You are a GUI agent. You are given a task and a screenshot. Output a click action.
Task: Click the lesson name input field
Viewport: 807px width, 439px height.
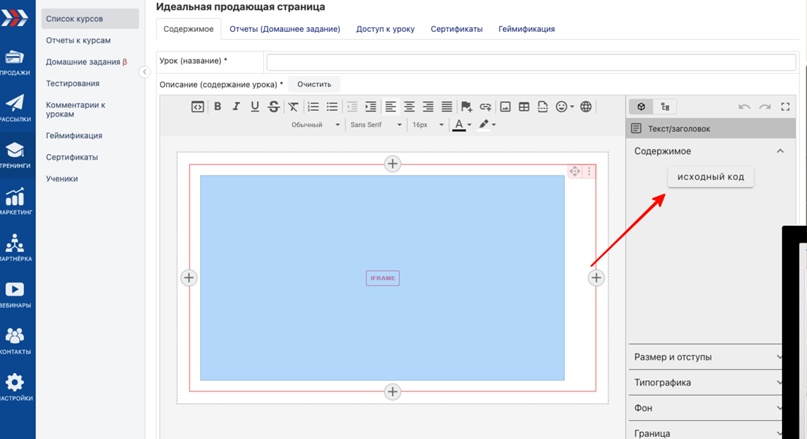[531, 62]
